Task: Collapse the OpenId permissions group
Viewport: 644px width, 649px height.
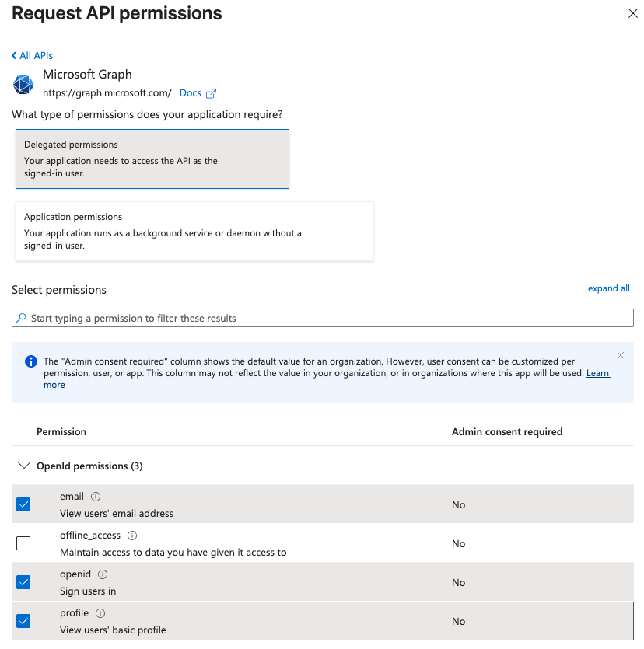Action: click(x=24, y=466)
